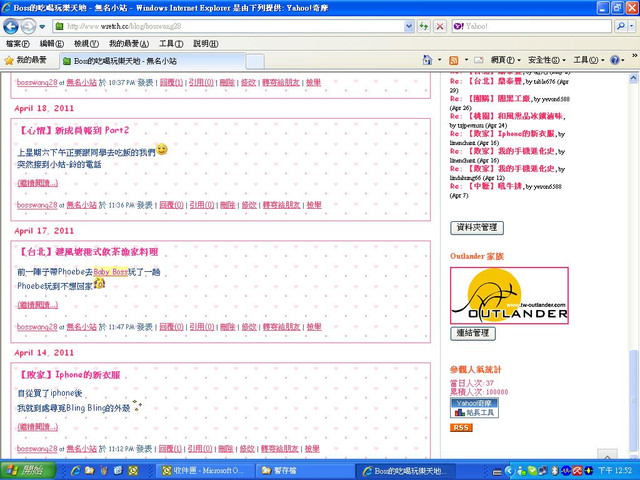Click 繼續閱讀 under the April 18 post
The width and height of the screenshot is (640, 480).
coord(38,183)
